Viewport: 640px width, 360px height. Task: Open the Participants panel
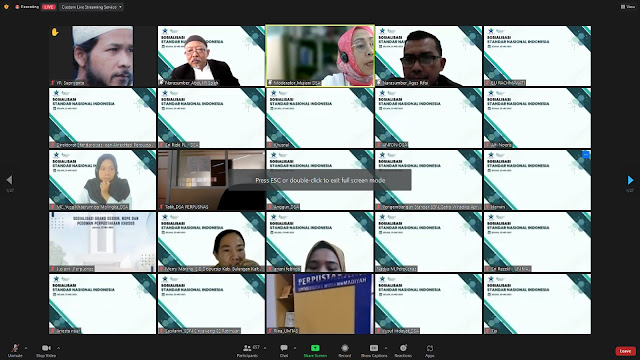coord(247,350)
